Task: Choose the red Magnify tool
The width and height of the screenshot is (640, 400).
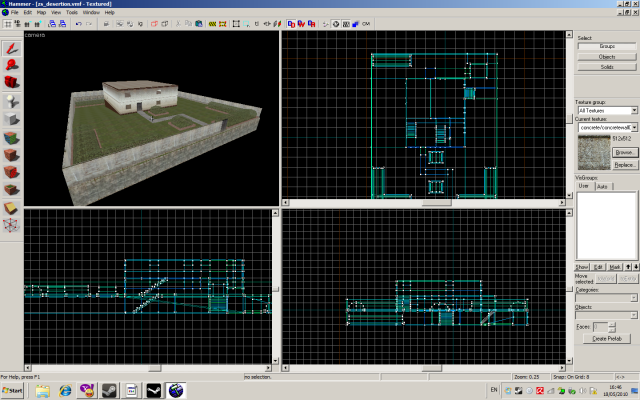Action: click(x=12, y=64)
